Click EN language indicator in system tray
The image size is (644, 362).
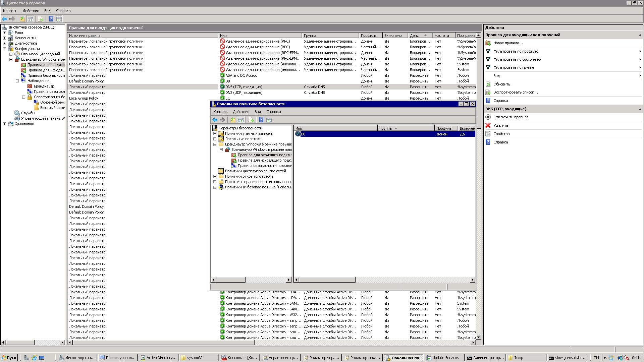[596, 358]
